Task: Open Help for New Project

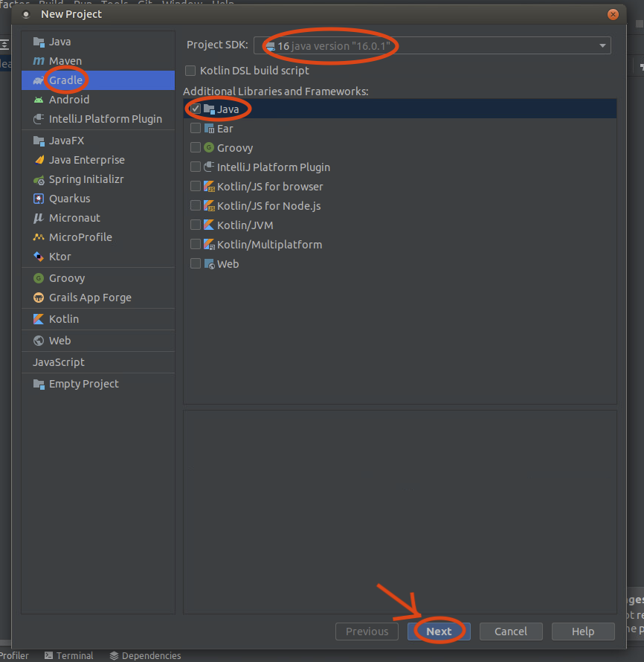Action: [x=583, y=632]
